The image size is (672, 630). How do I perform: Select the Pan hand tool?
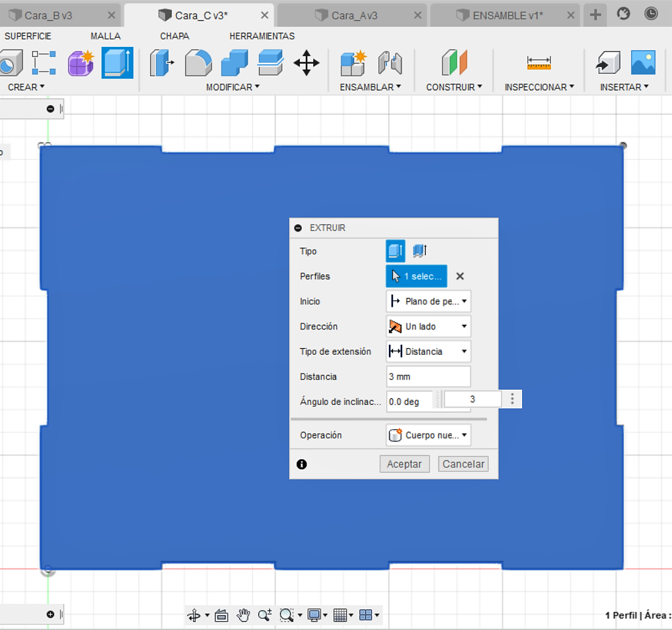[x=243, y=615]
